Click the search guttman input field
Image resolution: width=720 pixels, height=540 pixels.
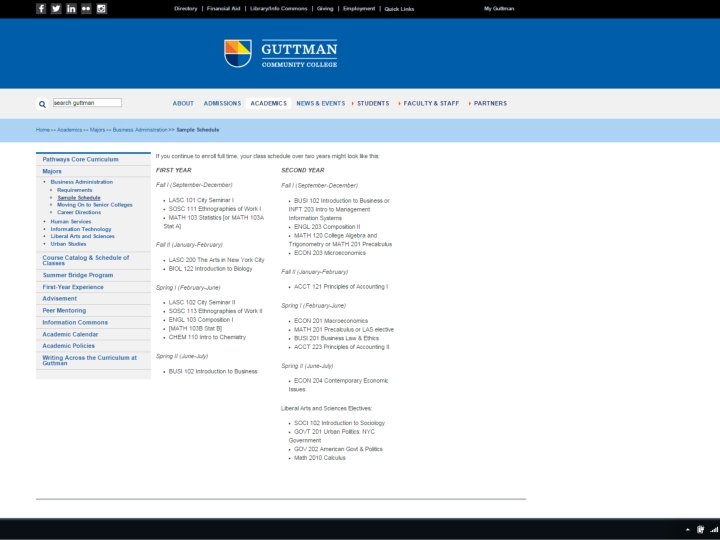[87, 102]
